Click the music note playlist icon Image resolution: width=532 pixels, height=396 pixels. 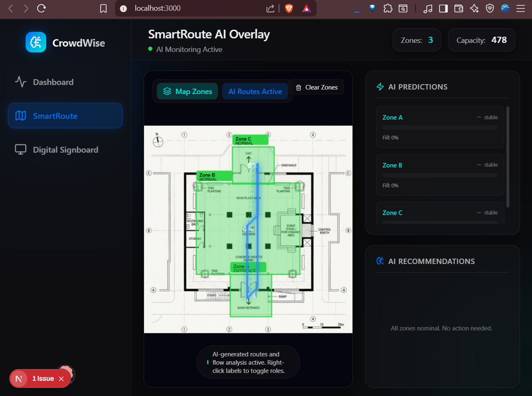point(428,8)
